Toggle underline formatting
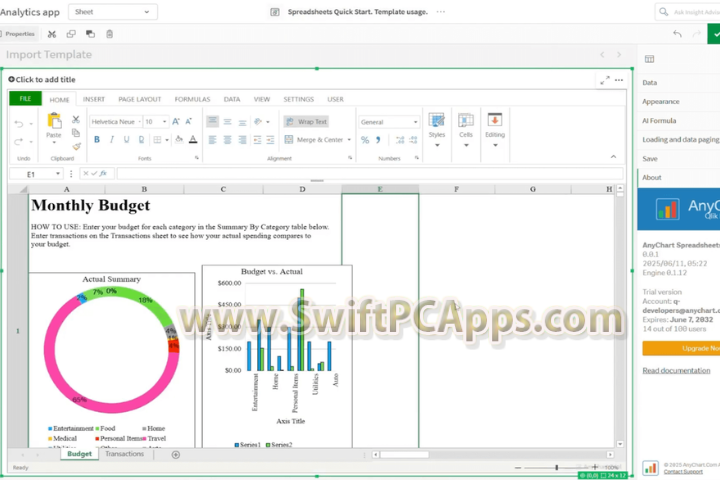Screen dimensions: 720x480 point(126,140)
